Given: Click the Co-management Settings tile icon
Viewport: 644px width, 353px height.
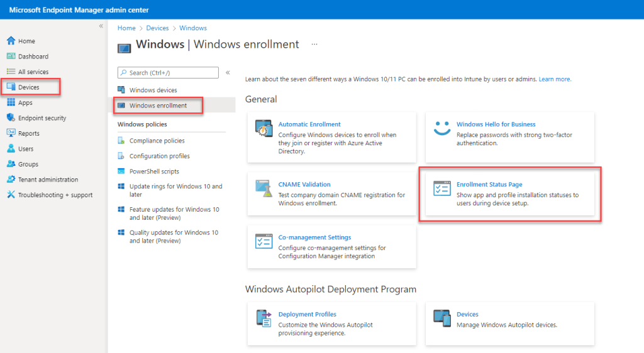Looking at the screenshot, I should click(x=263, y=242).
